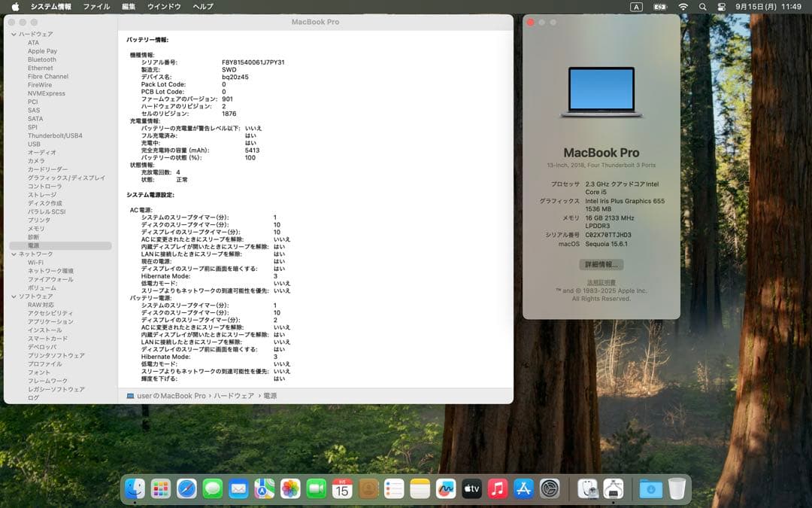Open Spotlight search from the menu bar
812x508 pixels.
coord(702,7)
